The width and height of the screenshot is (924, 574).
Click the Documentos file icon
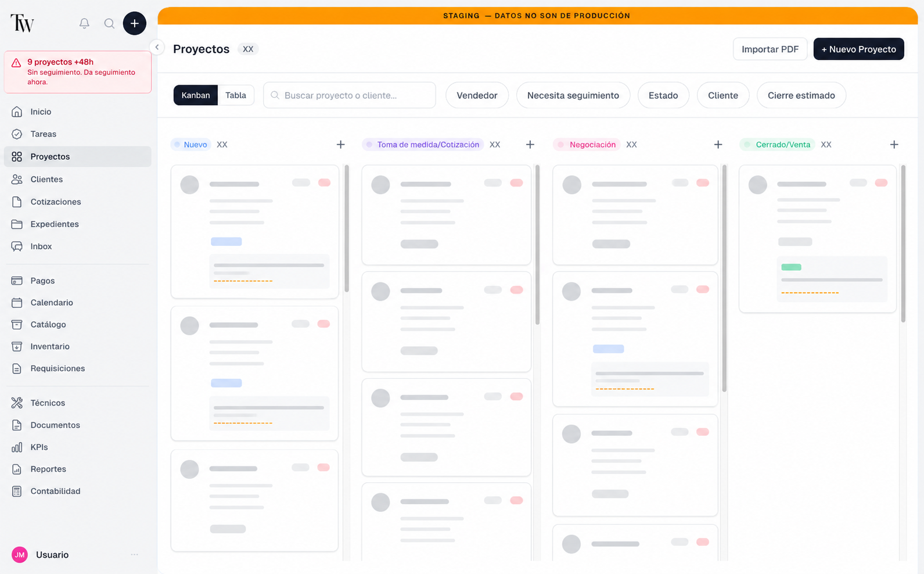click(x=17, y=425)
